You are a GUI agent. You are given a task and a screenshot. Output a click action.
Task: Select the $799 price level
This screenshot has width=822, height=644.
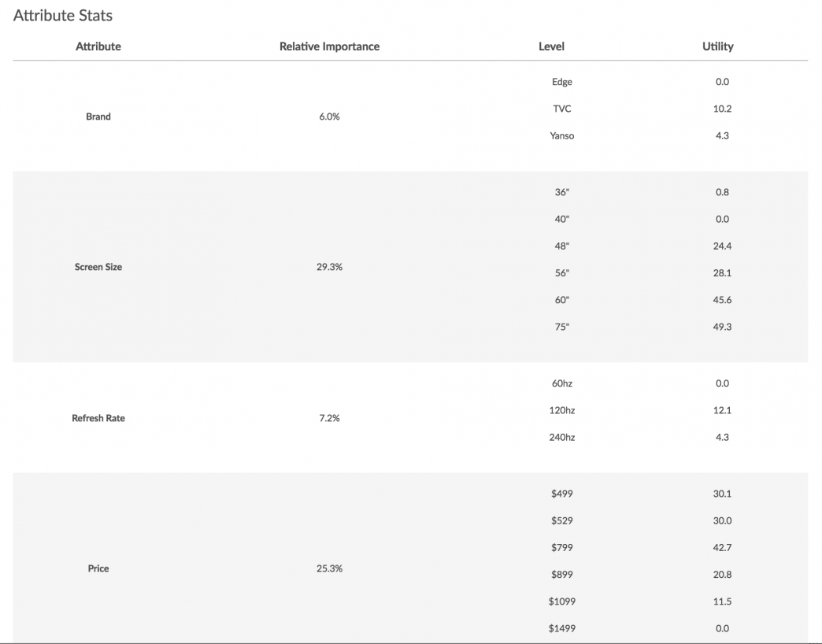pos(562,547)
